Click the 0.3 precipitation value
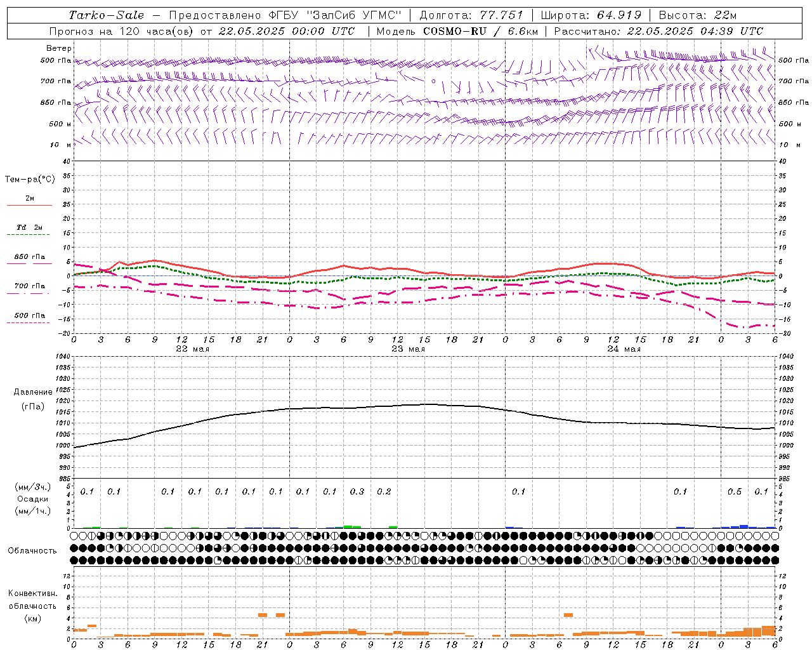The image size is (812, 650). point(357,491)
